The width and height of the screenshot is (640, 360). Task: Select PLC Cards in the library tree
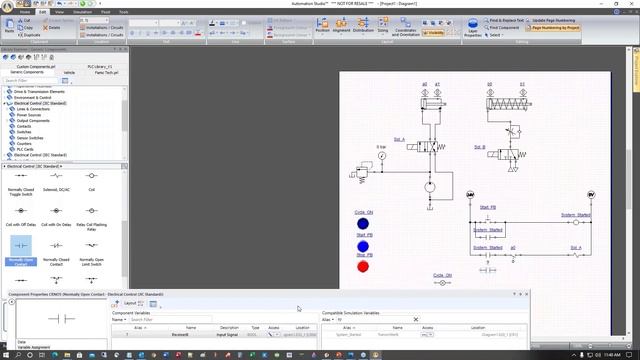click(25, 149)
